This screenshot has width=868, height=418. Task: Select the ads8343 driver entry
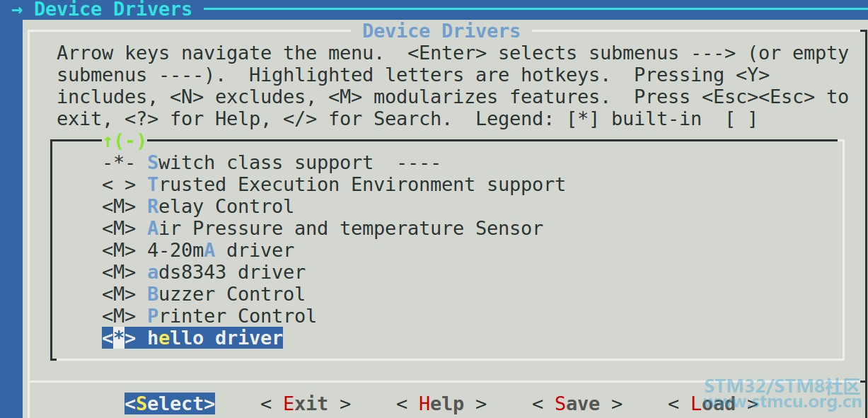click(x=226, y=272)
